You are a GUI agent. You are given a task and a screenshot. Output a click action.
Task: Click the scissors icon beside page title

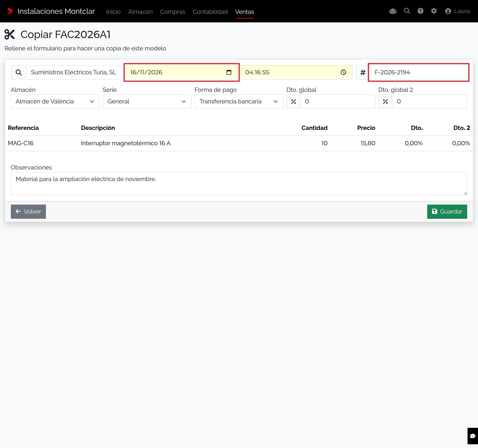[x=10, y=35]
